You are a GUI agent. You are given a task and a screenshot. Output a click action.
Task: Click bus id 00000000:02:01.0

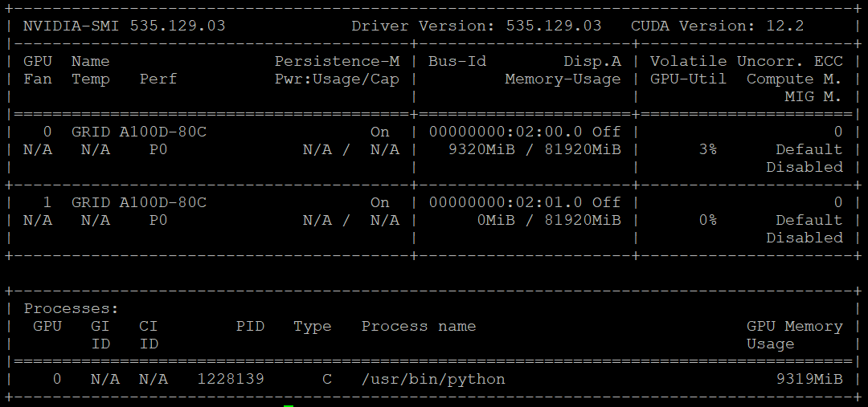tap(506, 203)
